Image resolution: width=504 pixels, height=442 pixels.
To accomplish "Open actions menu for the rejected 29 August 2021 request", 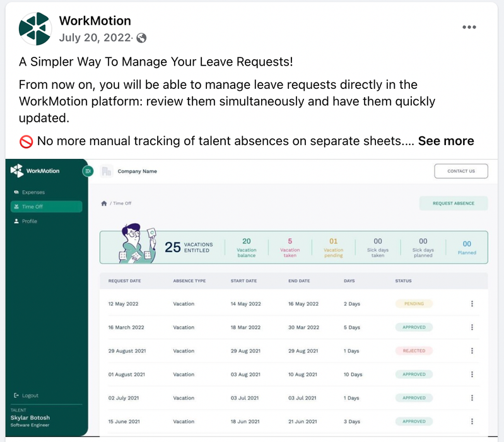I will [x=472, y=351].
